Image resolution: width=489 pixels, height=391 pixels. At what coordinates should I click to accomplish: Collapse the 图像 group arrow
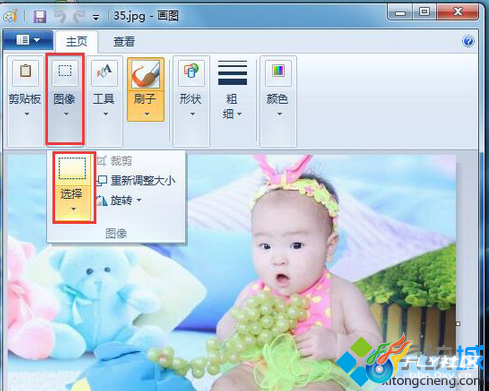[x=66, y=114]
